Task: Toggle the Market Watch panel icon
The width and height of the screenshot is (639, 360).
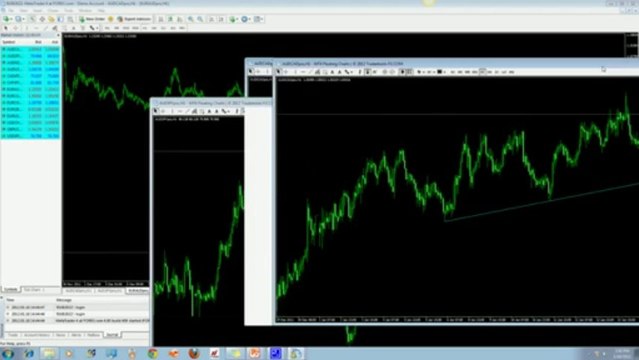Action: point(32,19)
